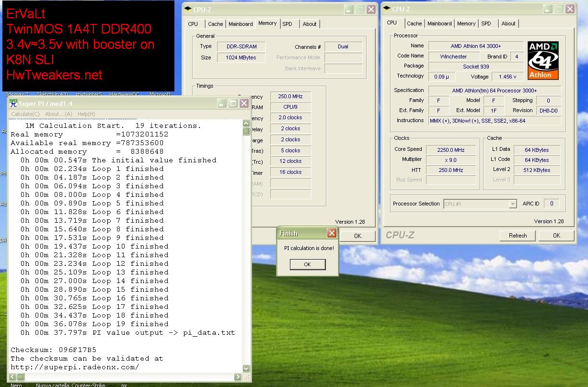Click the Level 2 cache field 512 KBytes
Screen dimensions: 588x387
(x=537, y=170)
